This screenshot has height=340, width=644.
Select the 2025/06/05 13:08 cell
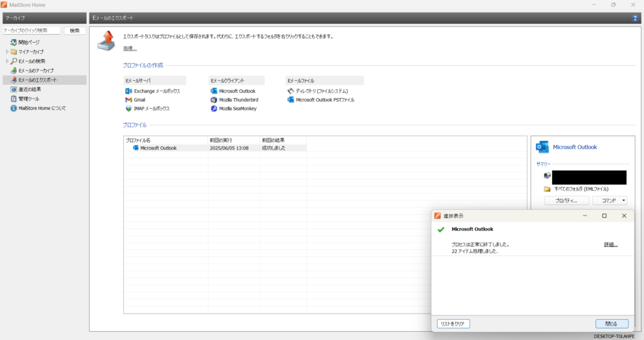(x=229, y=148)
